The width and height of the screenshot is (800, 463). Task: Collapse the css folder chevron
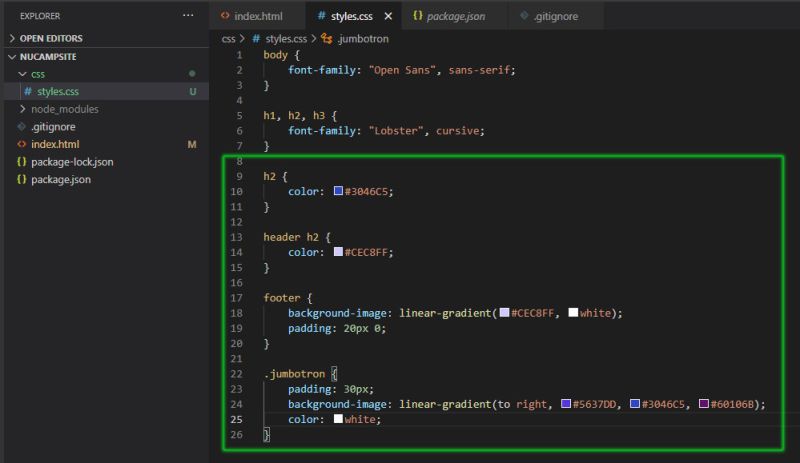[x=22, y=74]
